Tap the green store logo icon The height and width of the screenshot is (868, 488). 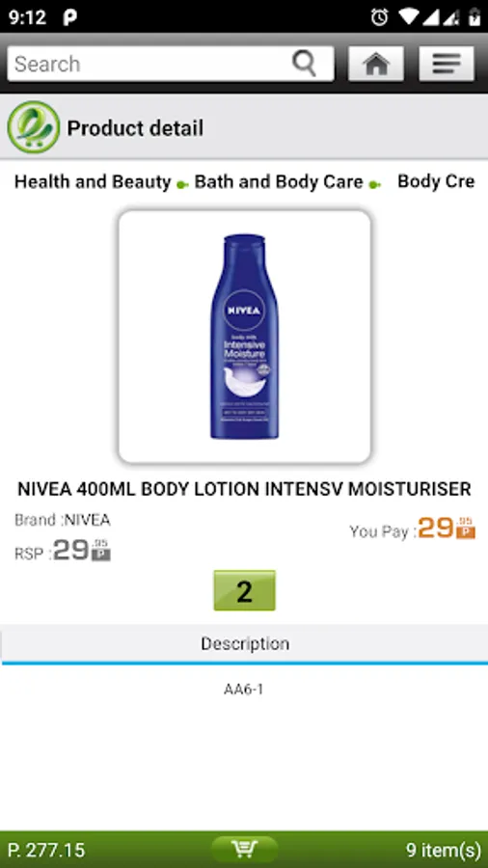pos(34,127)
